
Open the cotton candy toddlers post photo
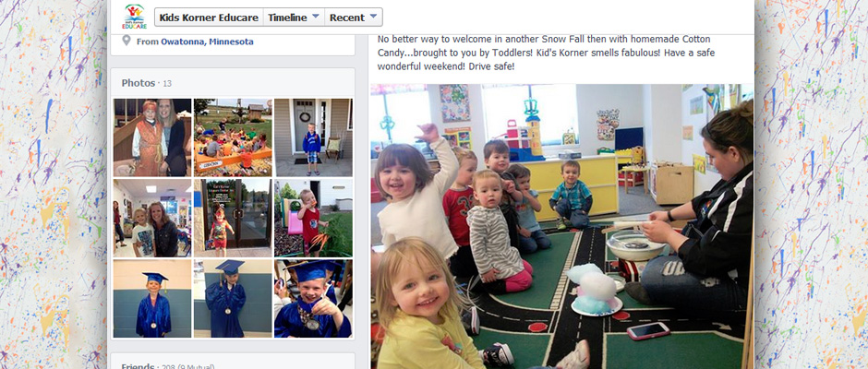click(x=561, y=226)
